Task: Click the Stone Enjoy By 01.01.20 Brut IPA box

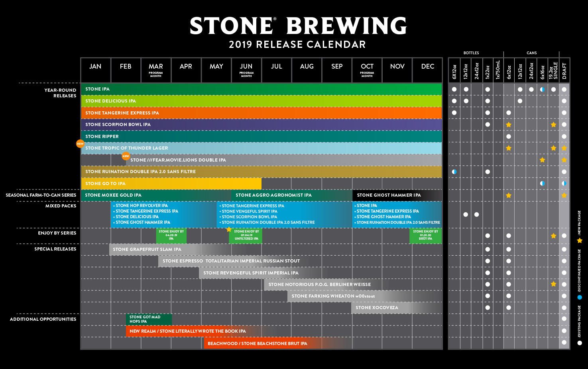Action: 426,235
